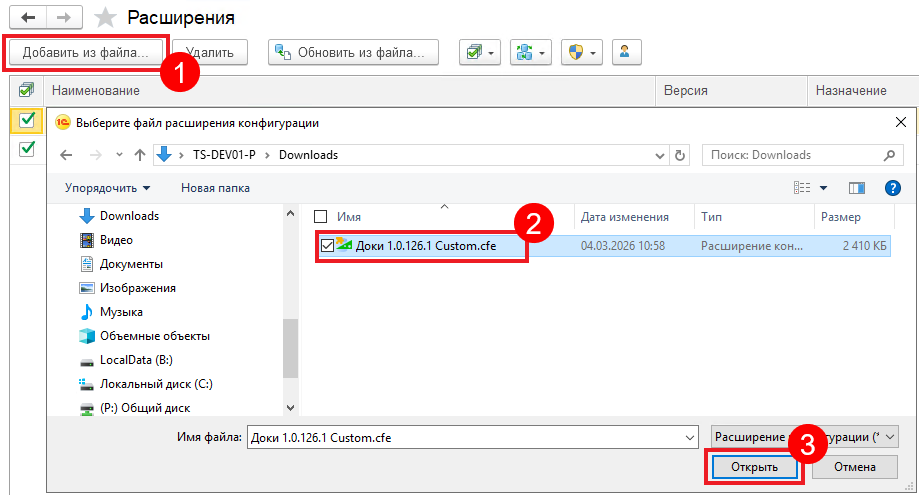Image resolution: width=920 pixels, height=496 pixels.
Task: Click the back arrow in file dialog
Action: (x=67, y=155)
